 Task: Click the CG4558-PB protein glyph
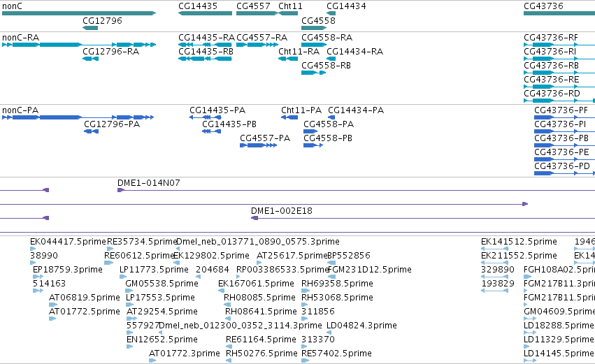[x=313, y=145]
